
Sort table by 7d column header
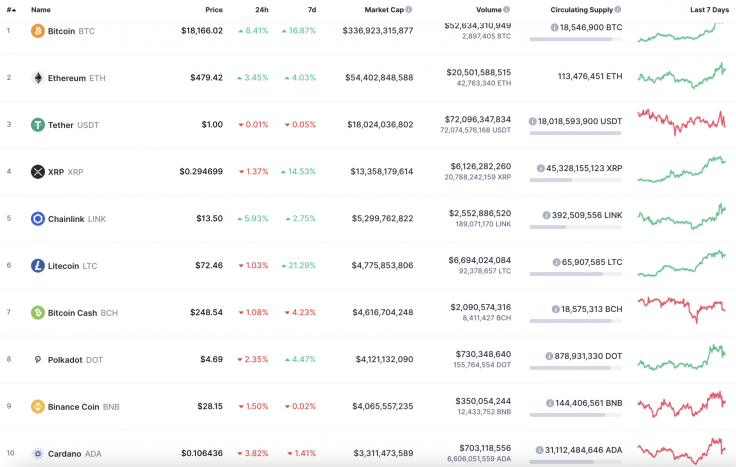pyautogui.click(x=312, y=9)
